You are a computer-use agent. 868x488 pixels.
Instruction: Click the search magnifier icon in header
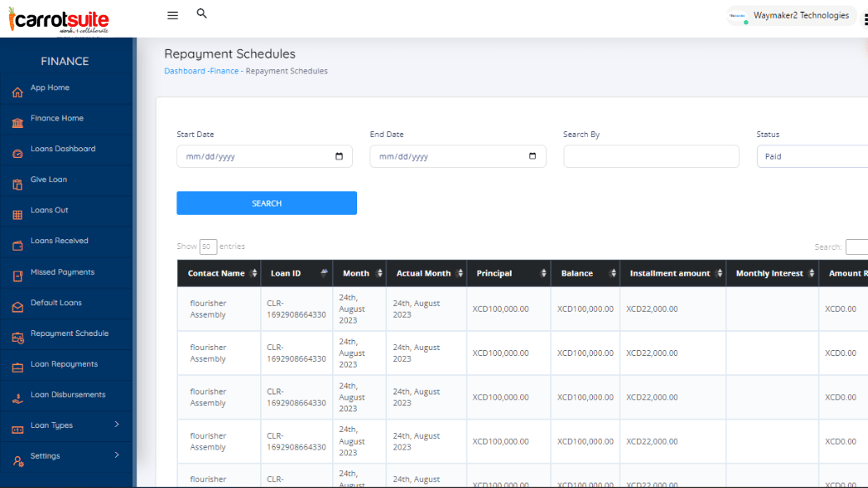pyautogui.click(x=202, y=13)
